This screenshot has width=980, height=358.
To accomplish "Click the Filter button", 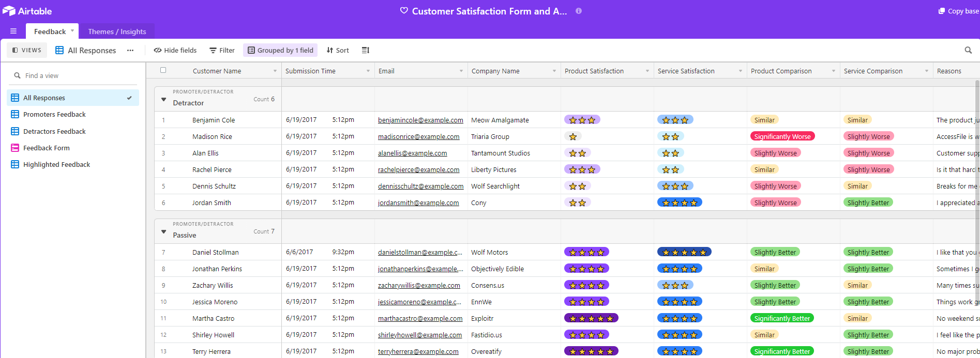I will point(222,50).
